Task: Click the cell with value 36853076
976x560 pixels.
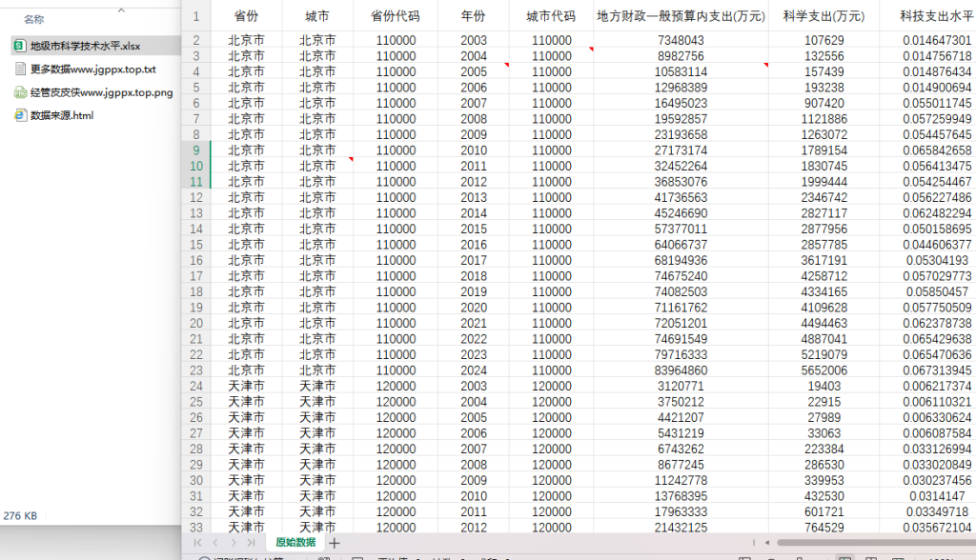Action: point(681,182)
